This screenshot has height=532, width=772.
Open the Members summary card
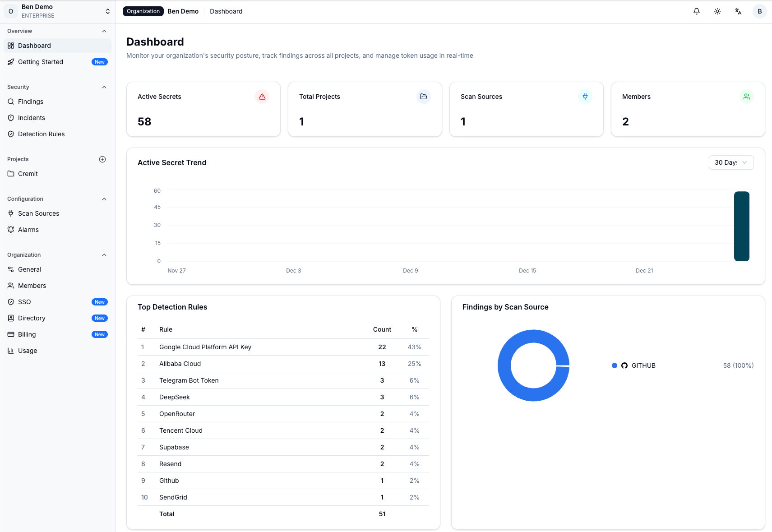688,109
